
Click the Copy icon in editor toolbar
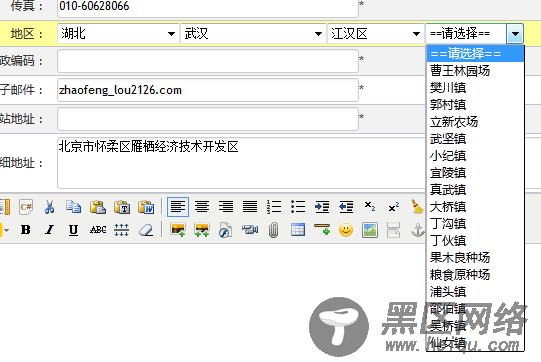pyautogui.click(x=73, y=207)
